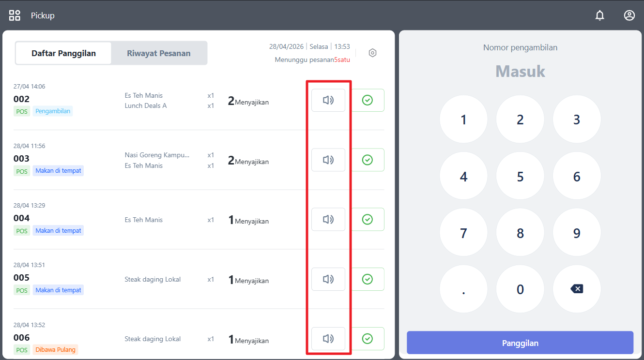This screenshot has width=644, height=360.
Task: Click the Masuk pickup number field
Action: coord(520,72)
